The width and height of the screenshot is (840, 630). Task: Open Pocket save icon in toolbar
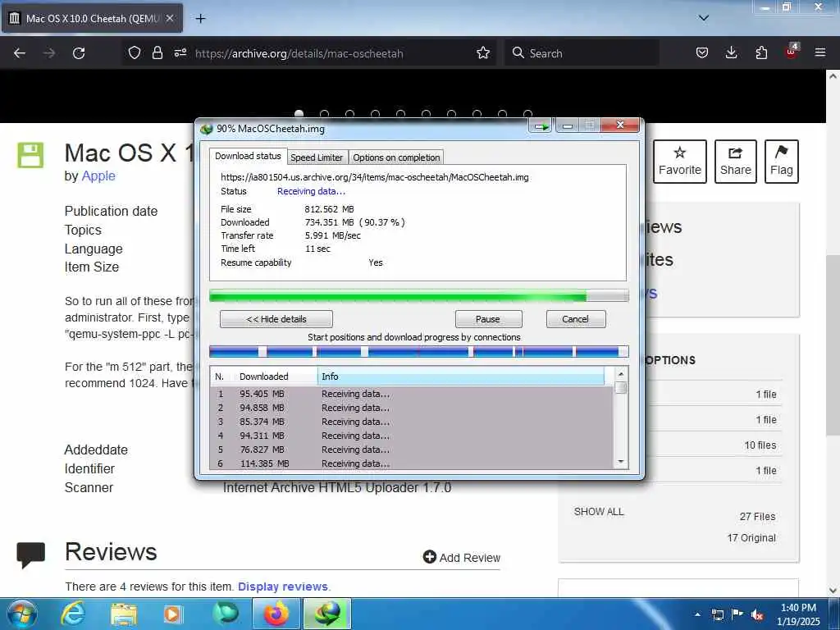[702, 52]
